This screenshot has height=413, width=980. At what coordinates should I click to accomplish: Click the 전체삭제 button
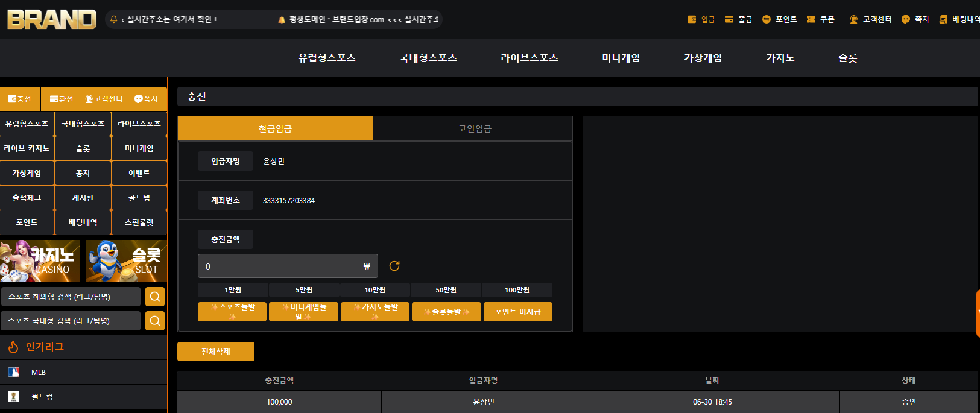216,352
